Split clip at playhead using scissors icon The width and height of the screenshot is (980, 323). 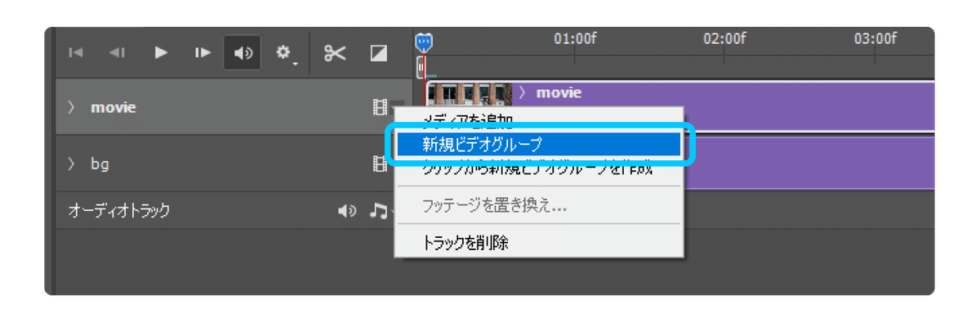(x=336, y=53)
